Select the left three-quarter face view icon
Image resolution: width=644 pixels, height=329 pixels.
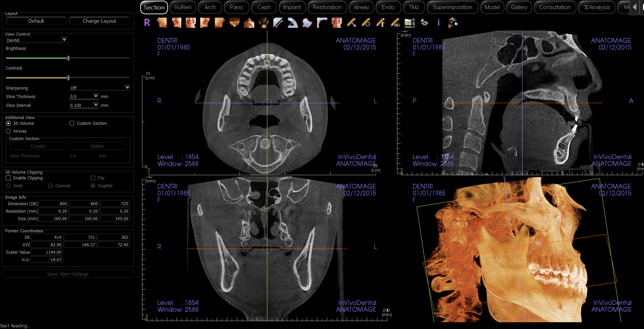point(177,23)
